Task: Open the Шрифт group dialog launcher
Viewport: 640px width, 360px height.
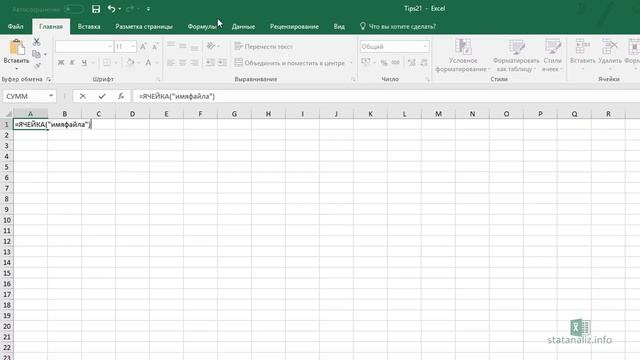Action: tap(158, 79)
